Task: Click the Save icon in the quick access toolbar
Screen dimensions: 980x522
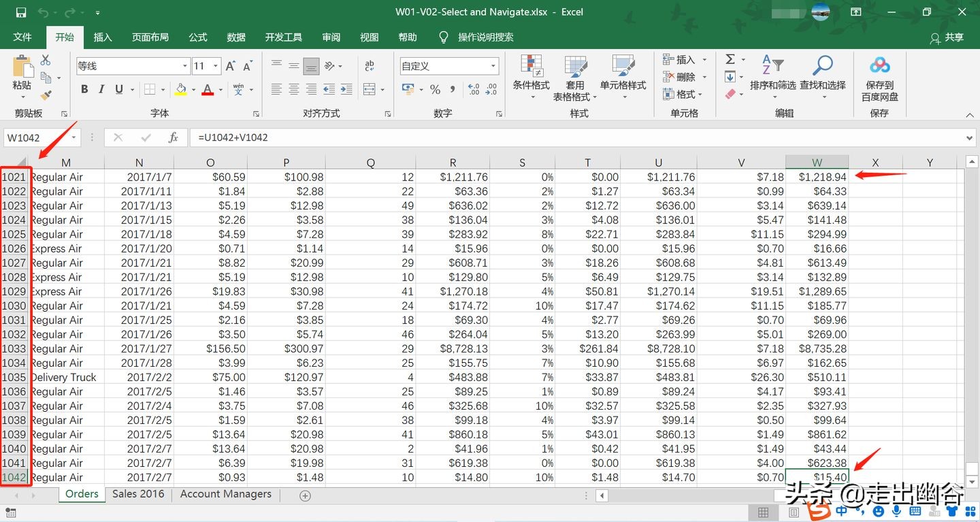Action: pyautogui.click(x=20, y=12)
